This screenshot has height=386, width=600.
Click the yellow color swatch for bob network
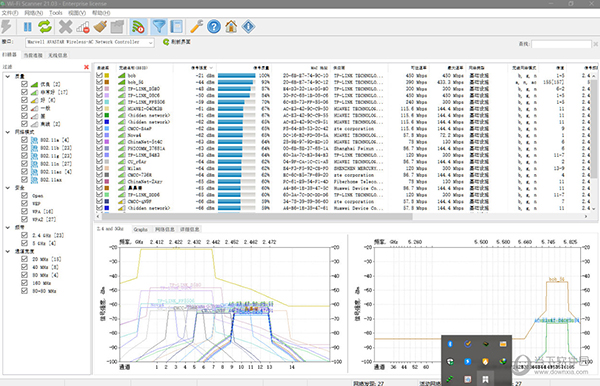coord(107,75)
